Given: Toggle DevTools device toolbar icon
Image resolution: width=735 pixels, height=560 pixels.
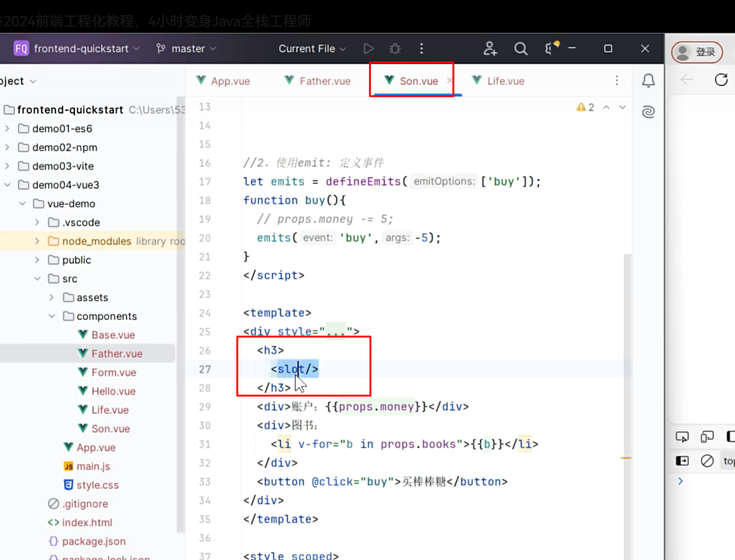Looking at the screenshot, I should pos(707,437).
